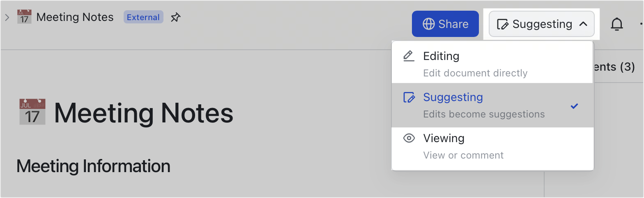
Task: Open notifications via the bell icon
Action: pos(616,24)
